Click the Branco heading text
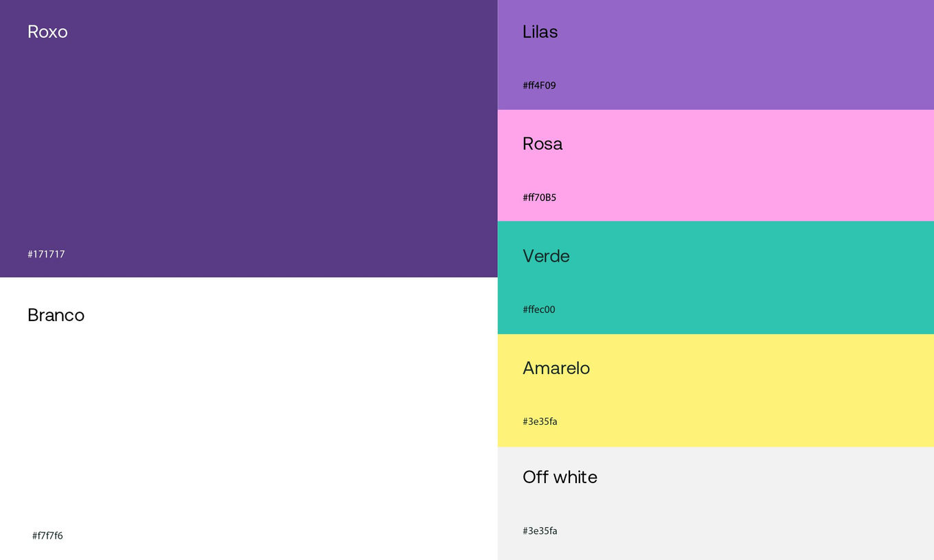The height and width of the screenshot is (560, 934). 56,315
